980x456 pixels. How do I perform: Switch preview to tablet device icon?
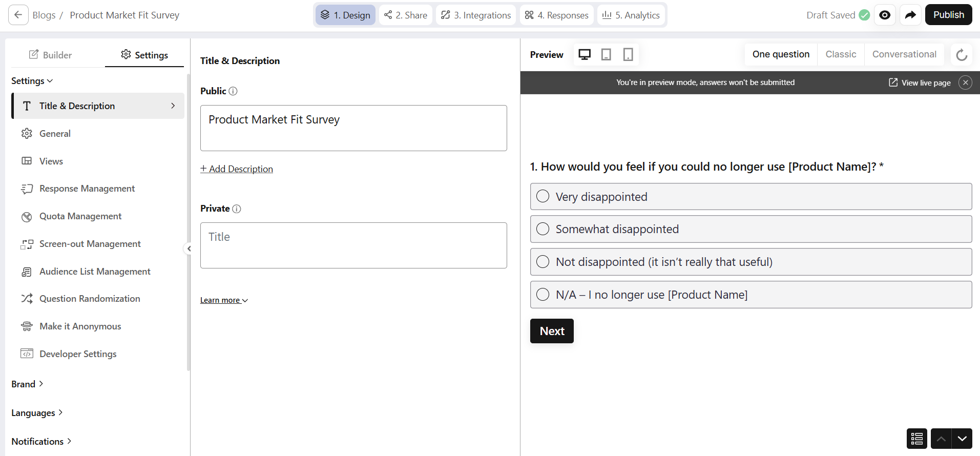coord(606,54)
